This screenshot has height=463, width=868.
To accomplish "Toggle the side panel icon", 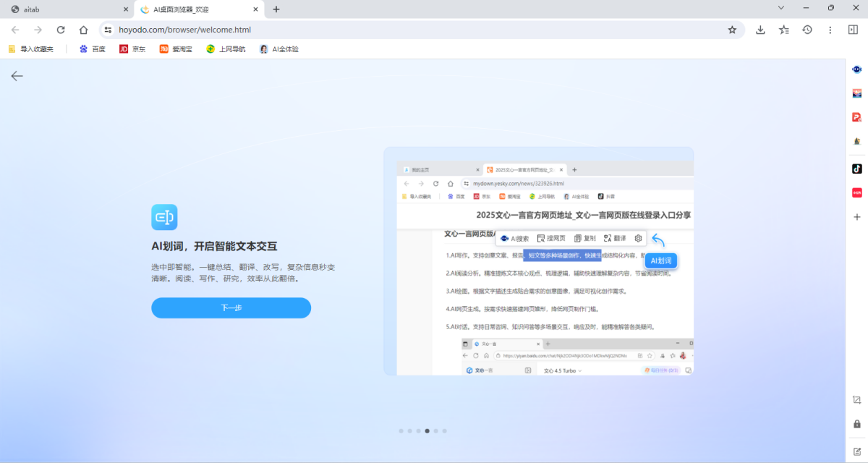I will (853, 30).
